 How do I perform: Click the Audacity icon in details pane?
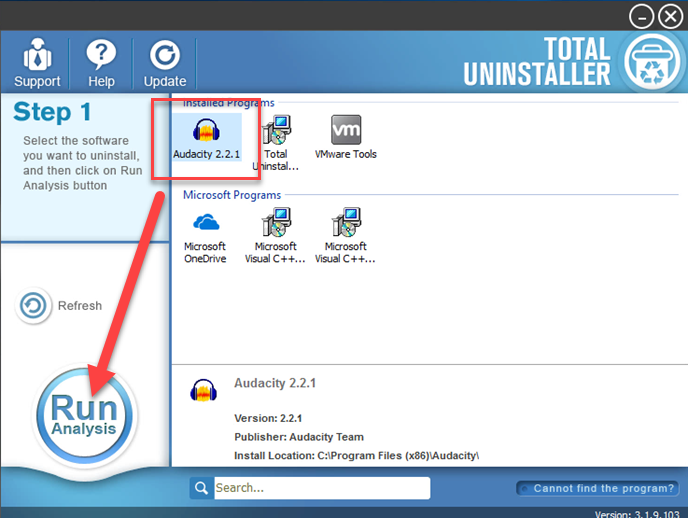(204, 390)
